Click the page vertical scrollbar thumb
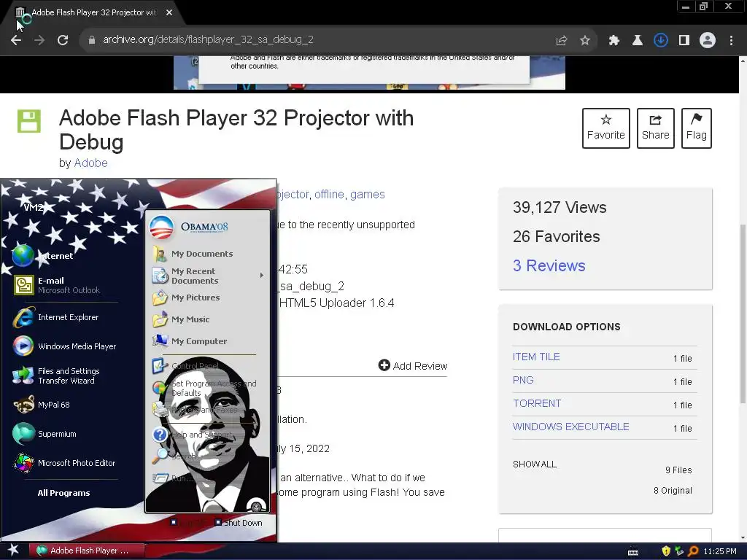The image size is (747, 560). (743, 314)
